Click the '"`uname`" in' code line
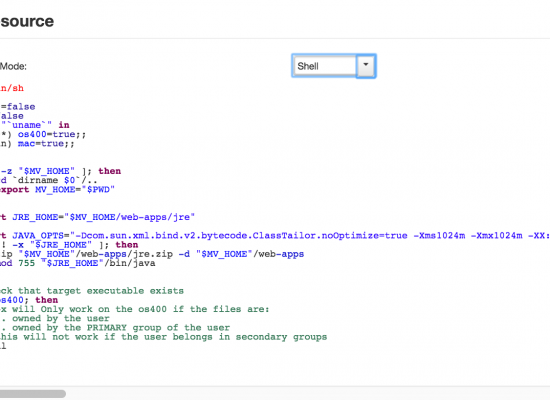 pos(35,125)
